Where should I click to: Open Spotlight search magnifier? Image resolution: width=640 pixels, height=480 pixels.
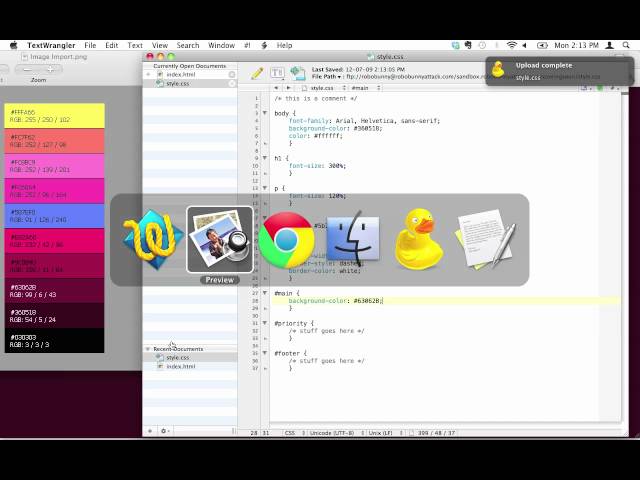point(626,45)
